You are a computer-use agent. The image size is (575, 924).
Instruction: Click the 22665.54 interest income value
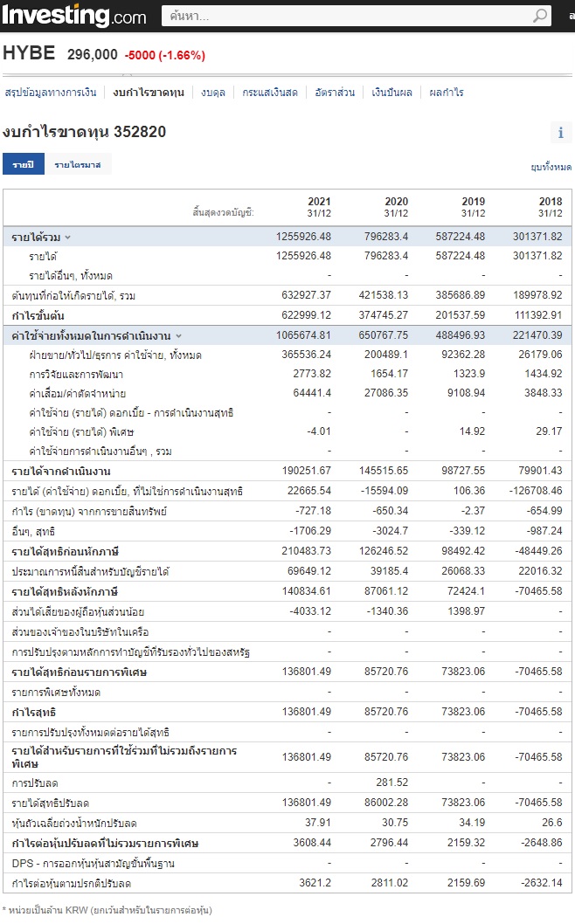click(309, 491)
